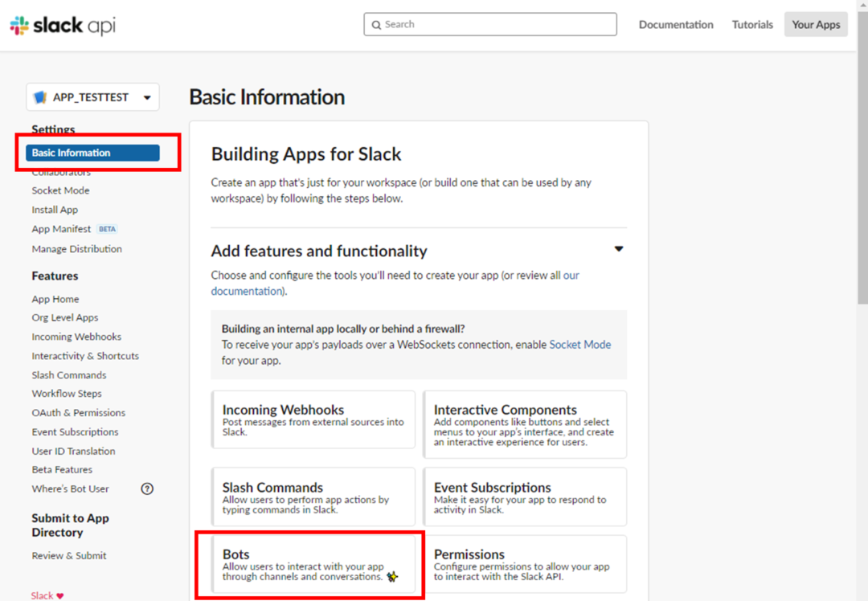The image size is (868, 601).
Task: Open the Where's Bot User help icon
Action: [x=147, y=489]
